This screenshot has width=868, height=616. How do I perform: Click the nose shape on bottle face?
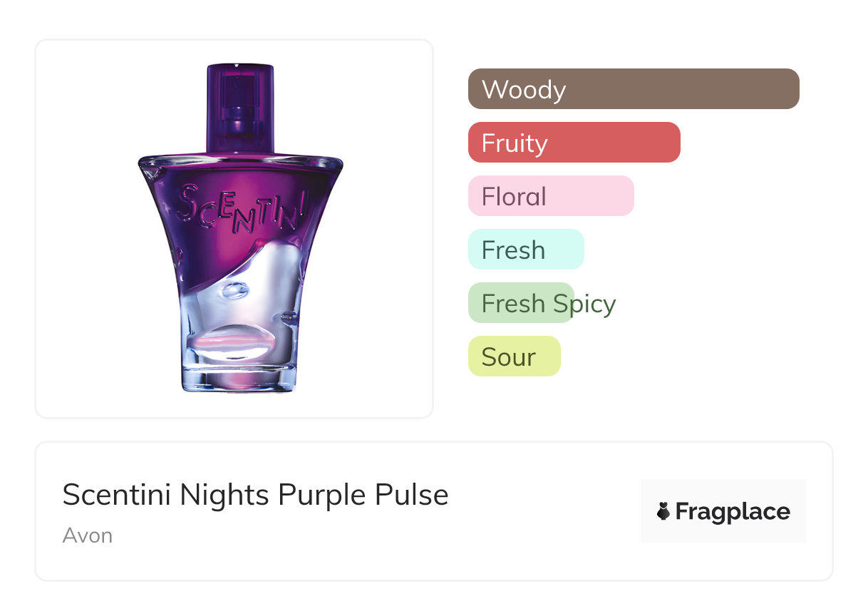pyautogui.click(x=234, y=292)
